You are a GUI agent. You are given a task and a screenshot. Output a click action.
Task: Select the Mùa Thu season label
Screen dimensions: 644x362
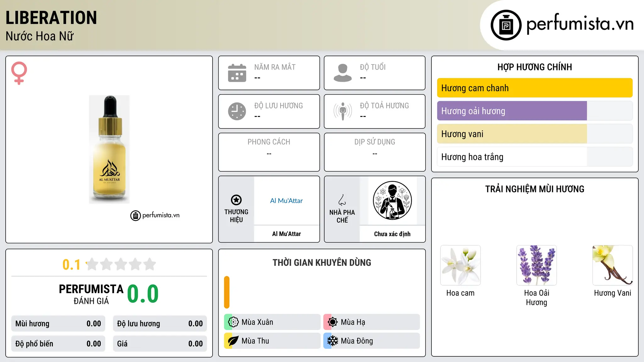coord(255,341)
